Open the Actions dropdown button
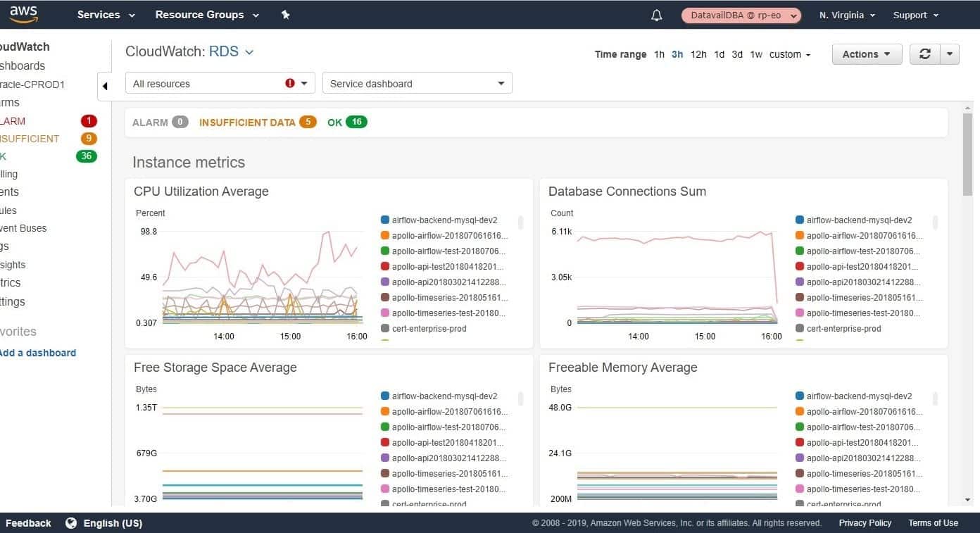The image size is (980, 533). (x=867, y=54)
